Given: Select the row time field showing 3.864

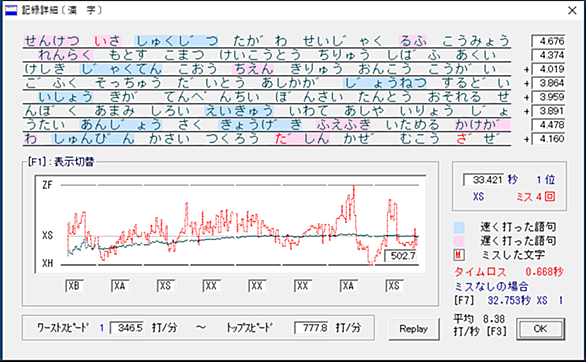Looking at the screenshot, I should click(x=548, y=83).
